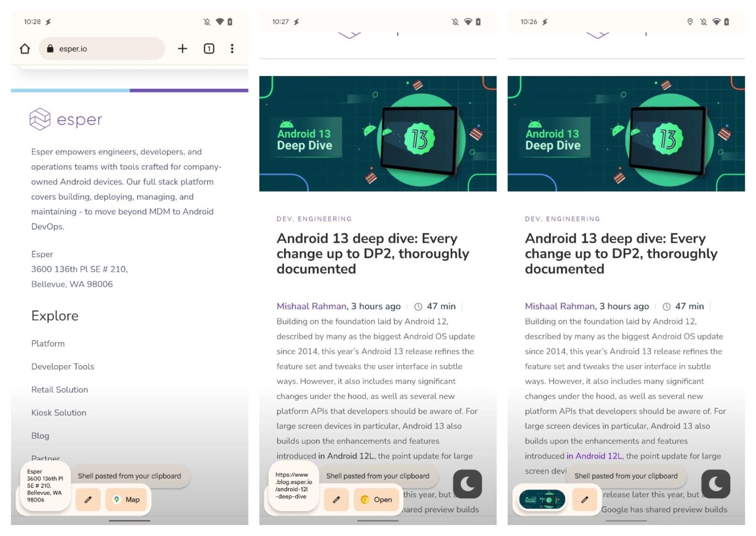Edit clipboard image in right screen

click(584, 500)
